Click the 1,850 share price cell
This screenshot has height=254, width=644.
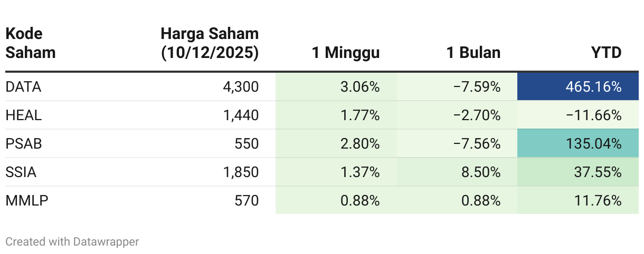click(241, 172)
